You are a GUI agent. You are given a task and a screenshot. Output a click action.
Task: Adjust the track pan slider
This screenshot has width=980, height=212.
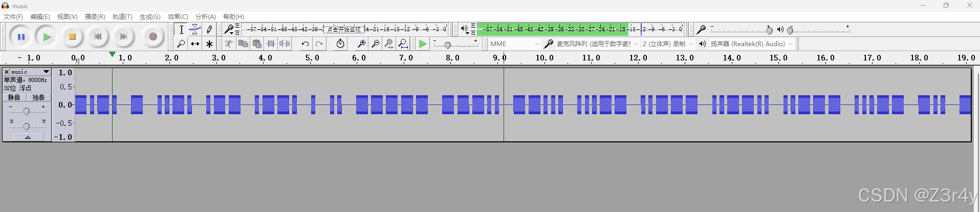[x=27, y=125]
